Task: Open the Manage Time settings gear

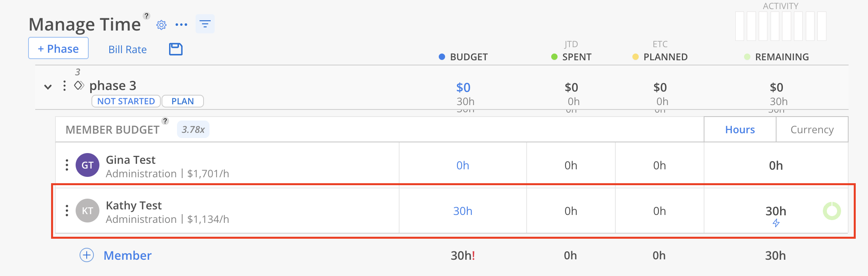Action: point(161,25)
